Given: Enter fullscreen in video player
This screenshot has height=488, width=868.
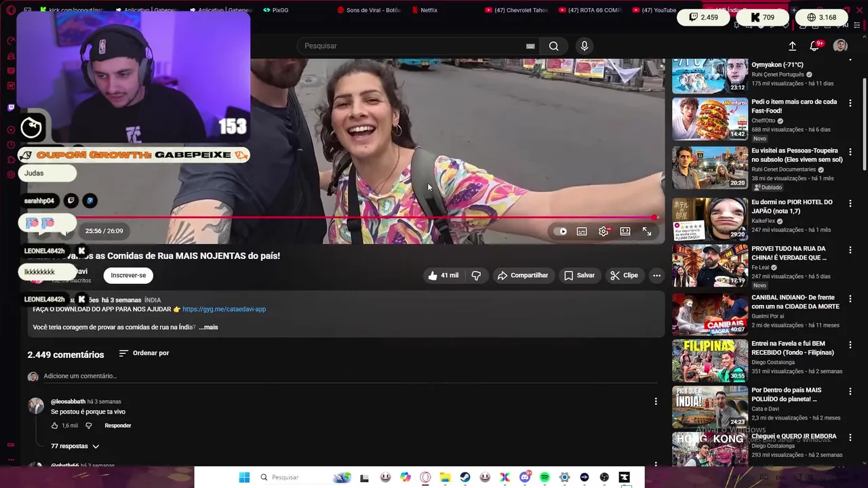Looking at the screenshot, I should (x=647, y=232).
